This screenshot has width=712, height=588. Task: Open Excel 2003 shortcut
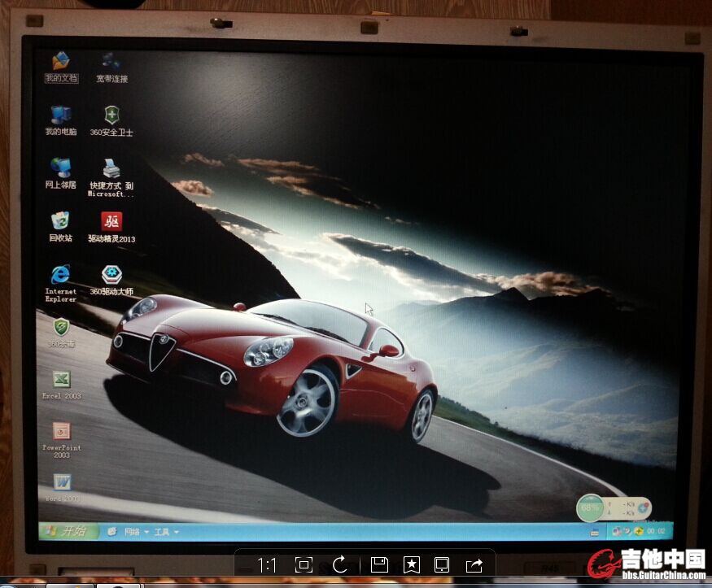[x=62, y=381]
